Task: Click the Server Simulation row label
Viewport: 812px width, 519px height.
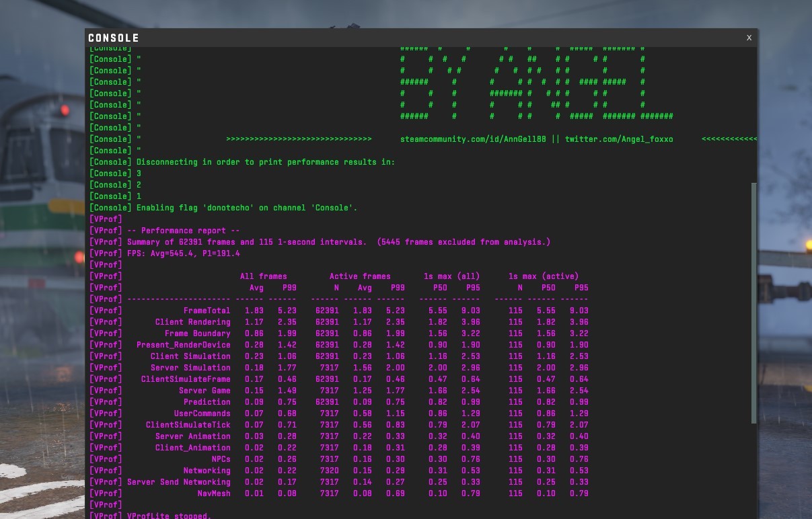Action: (190, 368)
